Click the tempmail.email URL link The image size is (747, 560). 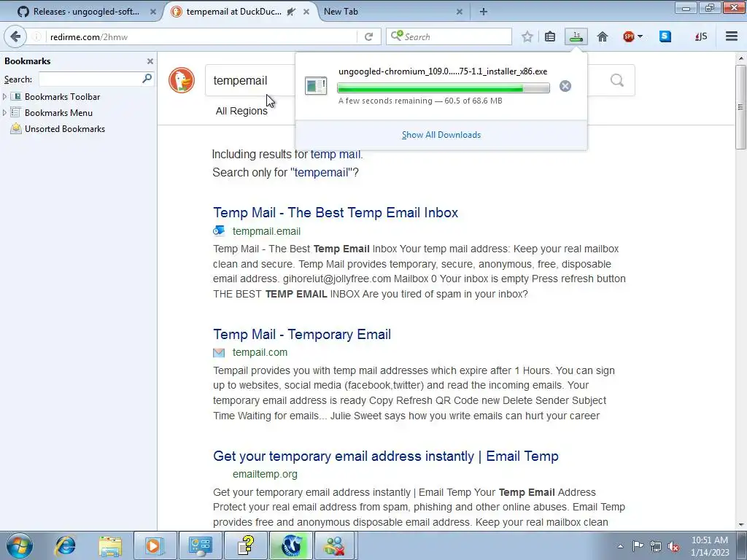[x=266, y=231]
